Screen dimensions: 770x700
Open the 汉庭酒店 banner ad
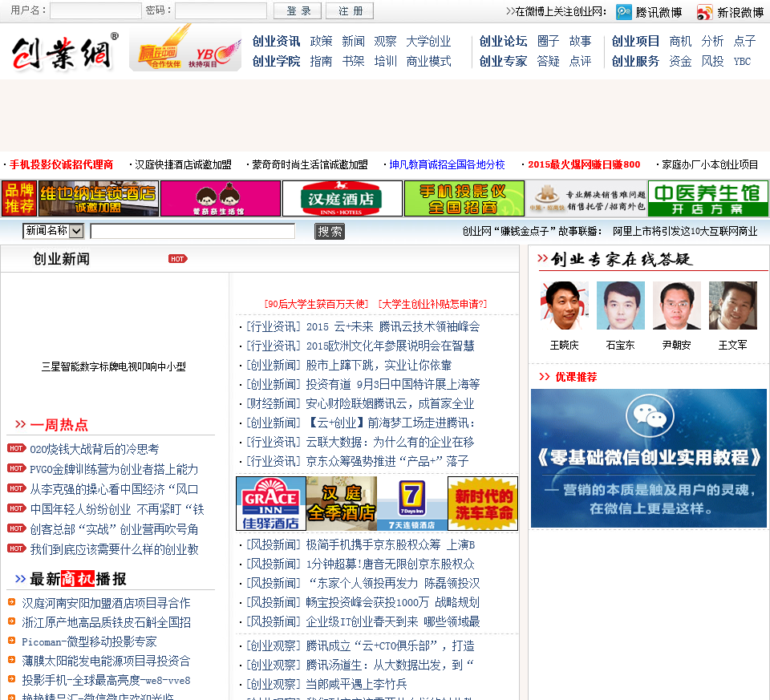click(342, 198)
